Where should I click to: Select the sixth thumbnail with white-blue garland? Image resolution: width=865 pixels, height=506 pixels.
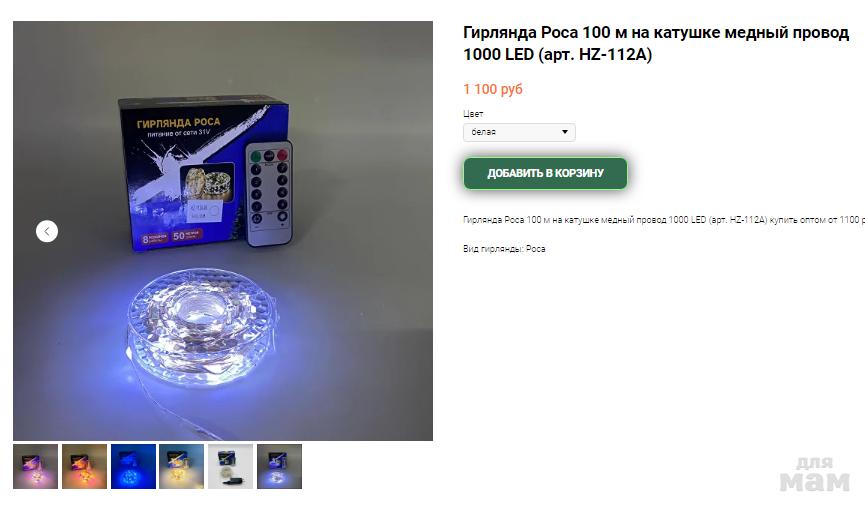(x=279, y=466)
